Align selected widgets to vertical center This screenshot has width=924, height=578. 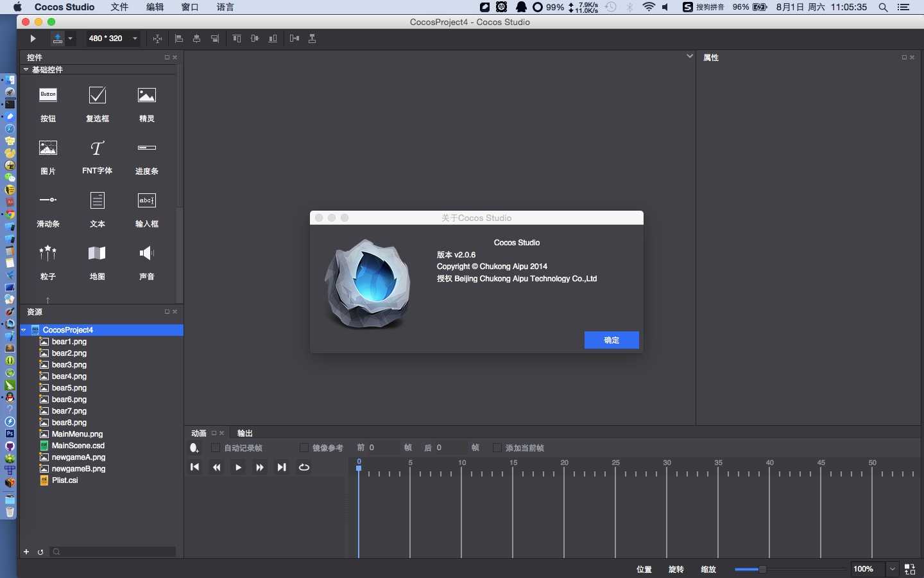coord(255,39)
